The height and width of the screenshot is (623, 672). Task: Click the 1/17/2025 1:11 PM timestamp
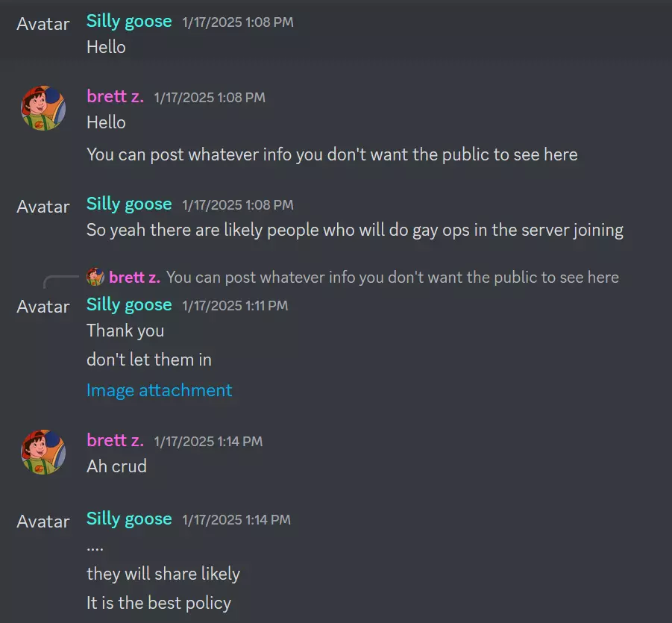click(235, 306)
